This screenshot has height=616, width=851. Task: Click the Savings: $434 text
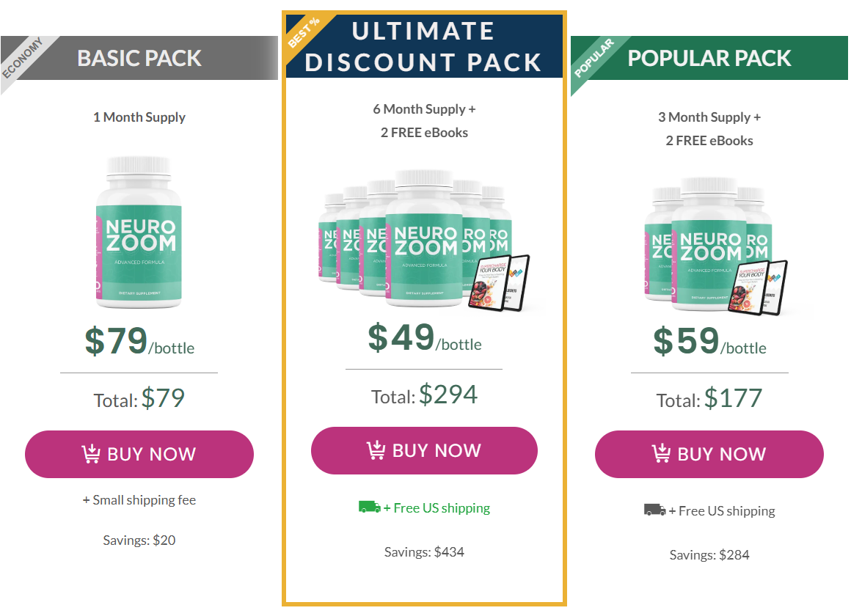pyautogui.click(x=424, y=551)
